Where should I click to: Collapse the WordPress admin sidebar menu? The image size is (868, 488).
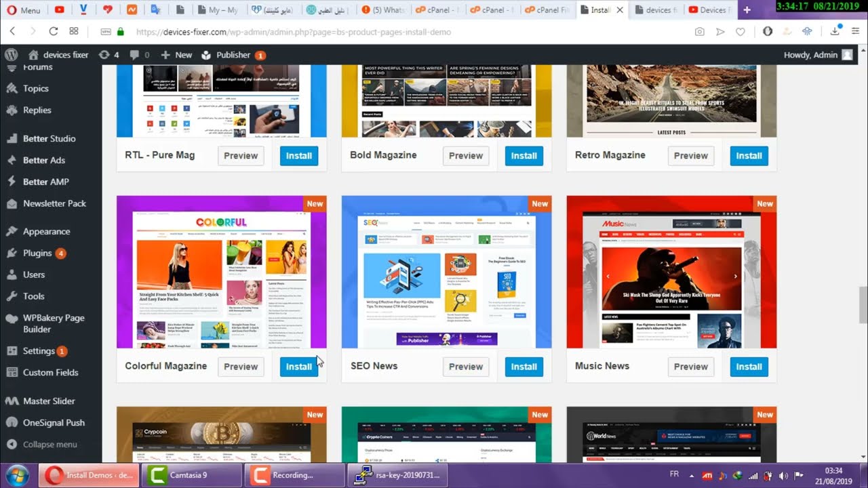click(51, 444)
